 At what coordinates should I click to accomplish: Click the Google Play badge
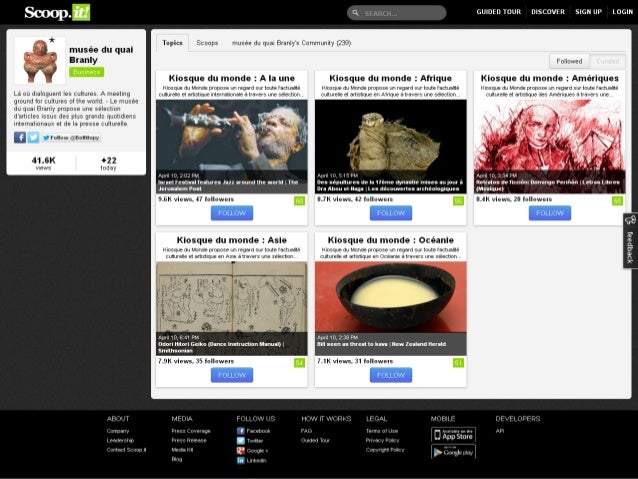pos(453,452)
